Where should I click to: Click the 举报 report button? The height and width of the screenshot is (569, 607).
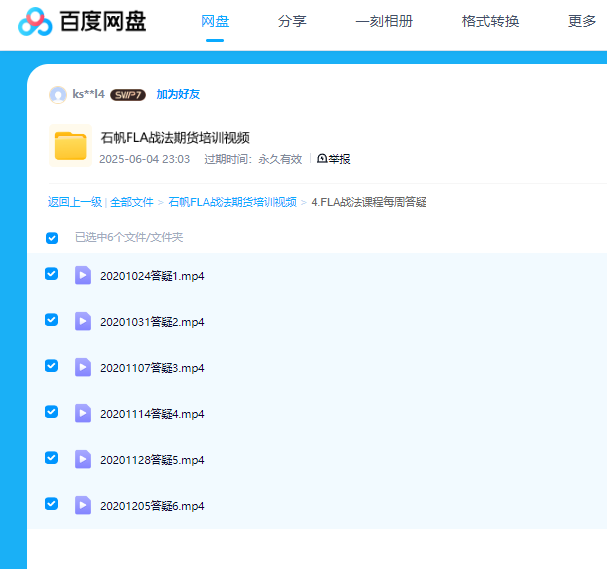point(334,159)
